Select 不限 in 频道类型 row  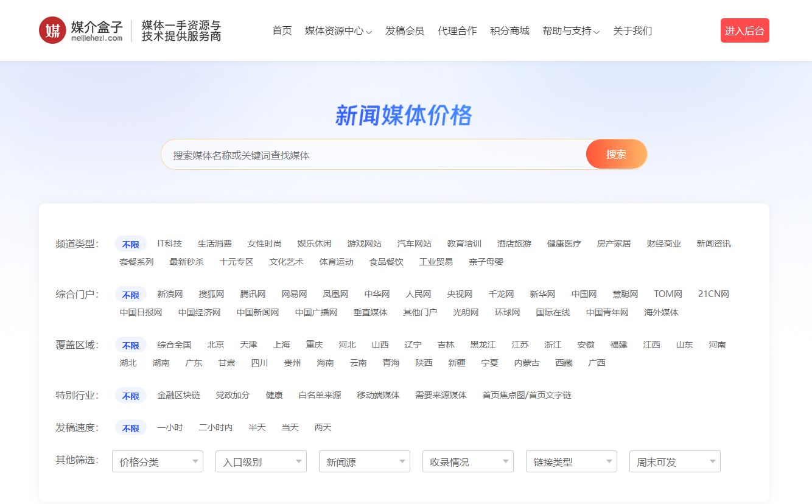point(131,244)
